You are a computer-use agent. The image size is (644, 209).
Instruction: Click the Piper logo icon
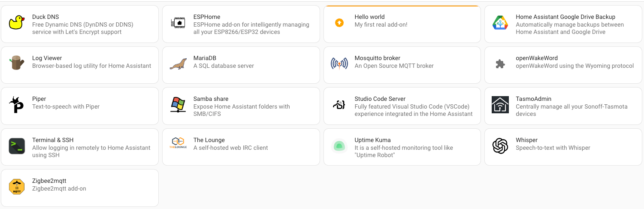point(17,105)
